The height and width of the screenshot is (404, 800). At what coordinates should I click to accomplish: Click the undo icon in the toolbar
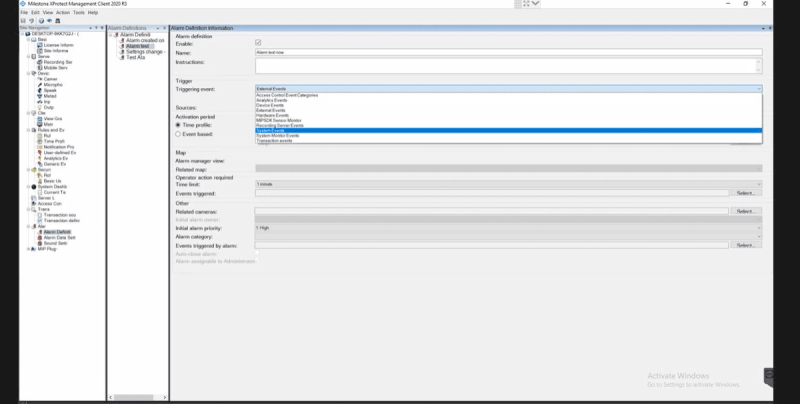point(31,21)
